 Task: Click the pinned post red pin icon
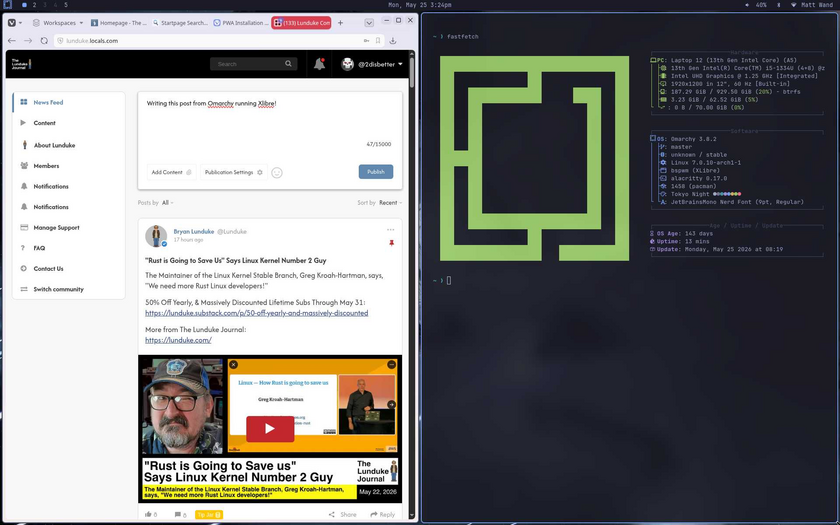coord(392,243)
